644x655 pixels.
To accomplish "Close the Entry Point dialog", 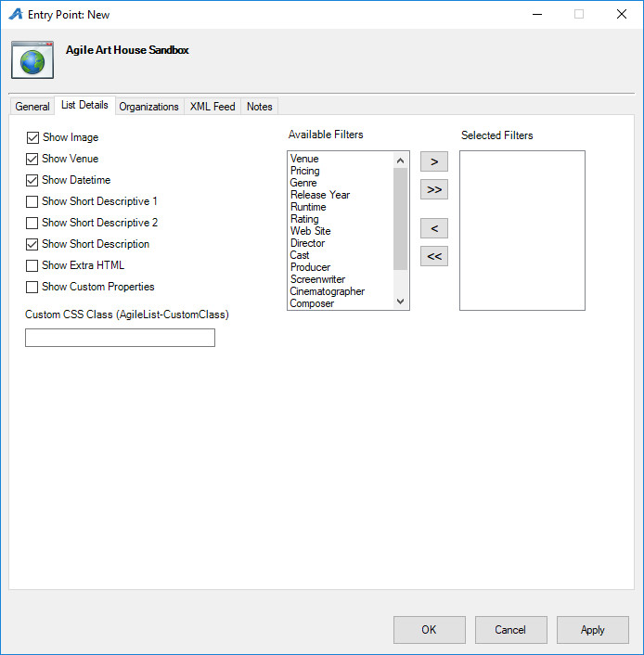I will point(622,14).
